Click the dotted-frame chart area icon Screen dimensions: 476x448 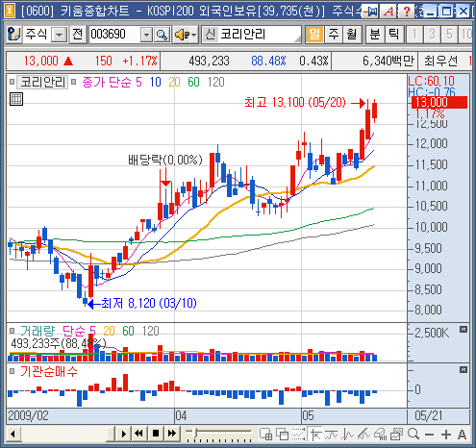[298, 435]
